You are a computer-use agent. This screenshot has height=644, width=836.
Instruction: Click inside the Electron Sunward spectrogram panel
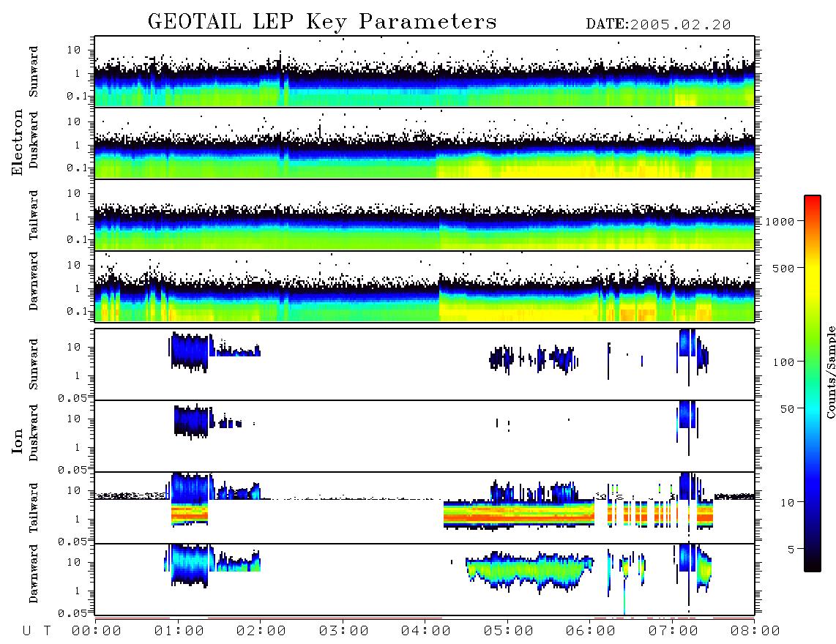pyautogui.click(x=425, y=72)
